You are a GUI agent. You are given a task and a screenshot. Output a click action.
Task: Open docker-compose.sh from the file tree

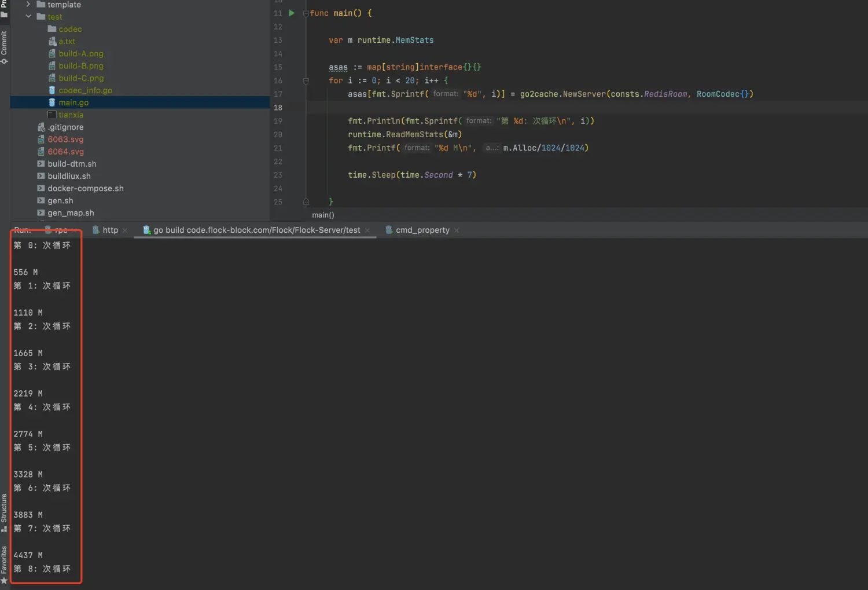point(85,188)
